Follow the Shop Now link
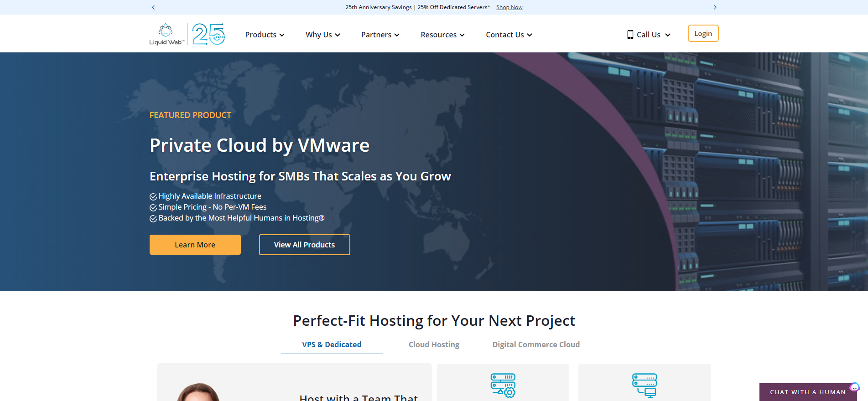The height and width of the screenshot is (401, 868). point(509,7)
